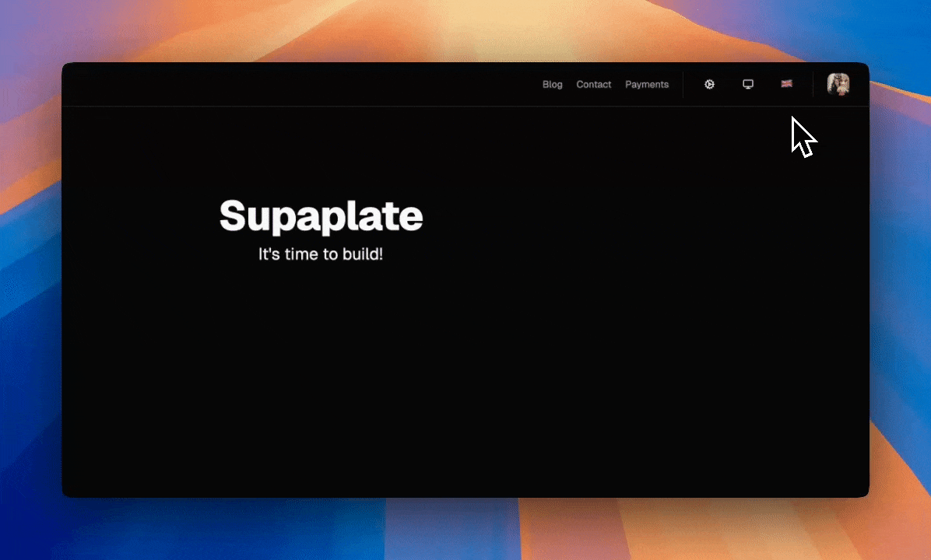Click the "It's time to build!" tagline
Viewport: 931px width, 560px height.
click(321, 254)
